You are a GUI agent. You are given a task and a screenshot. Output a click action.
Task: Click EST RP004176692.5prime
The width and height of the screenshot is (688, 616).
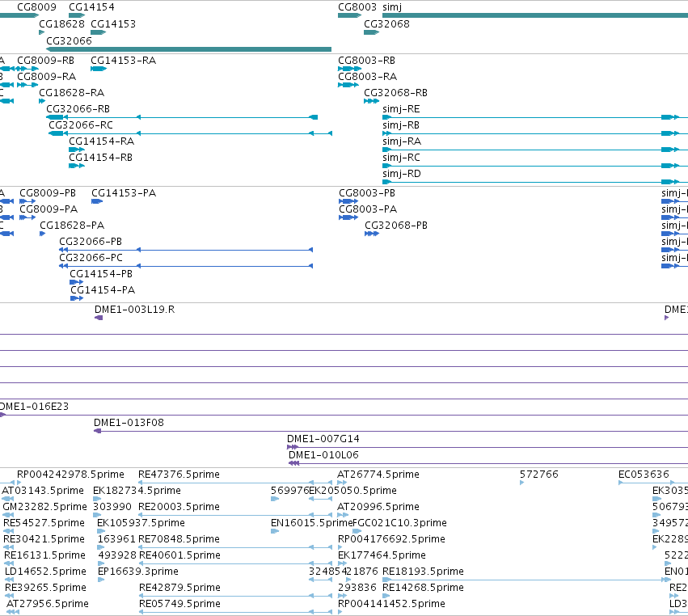click(391, 538)
